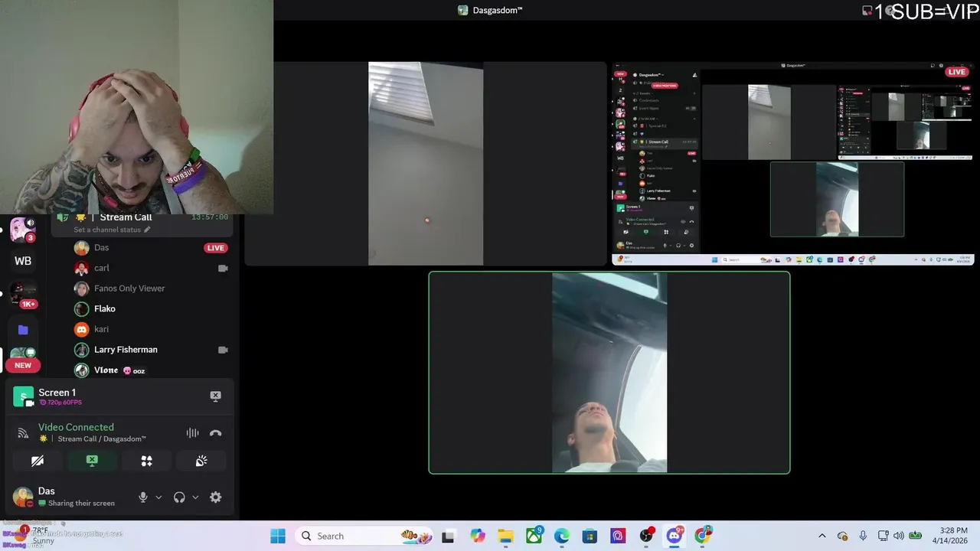Launch Copilot from the taskbar
Screen dimensions: 980x551
coord(478,536)
